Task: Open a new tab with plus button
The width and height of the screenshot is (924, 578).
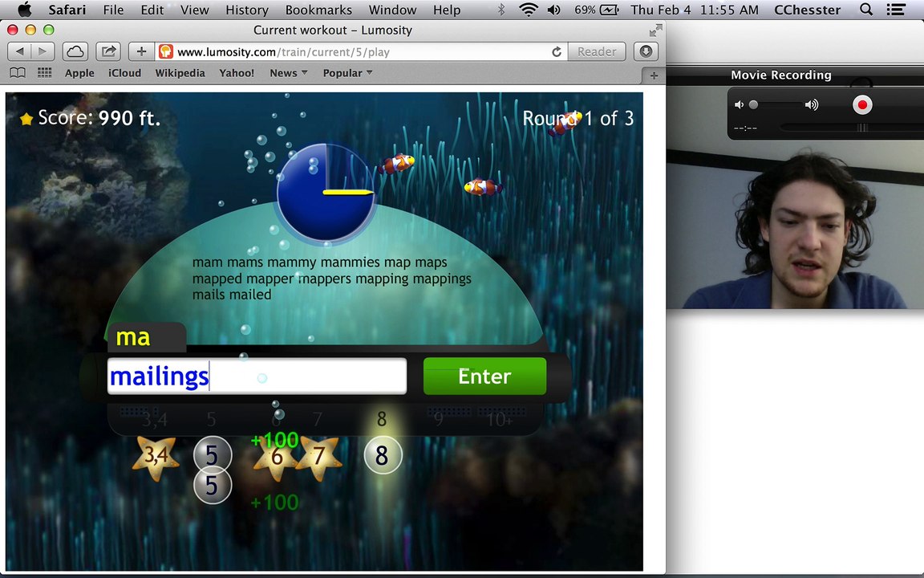Action: click(x=654, y=75)
